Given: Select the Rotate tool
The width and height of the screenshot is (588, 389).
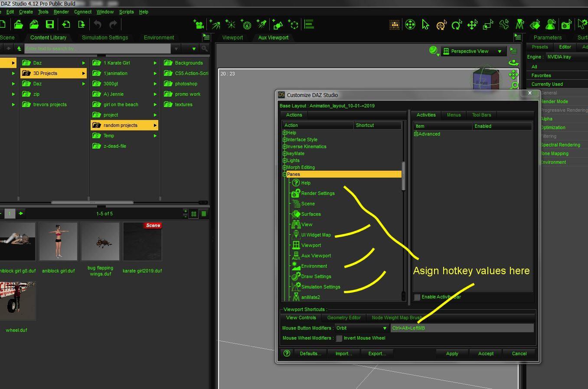Looking at the screenshot, I should coord(456,25).
